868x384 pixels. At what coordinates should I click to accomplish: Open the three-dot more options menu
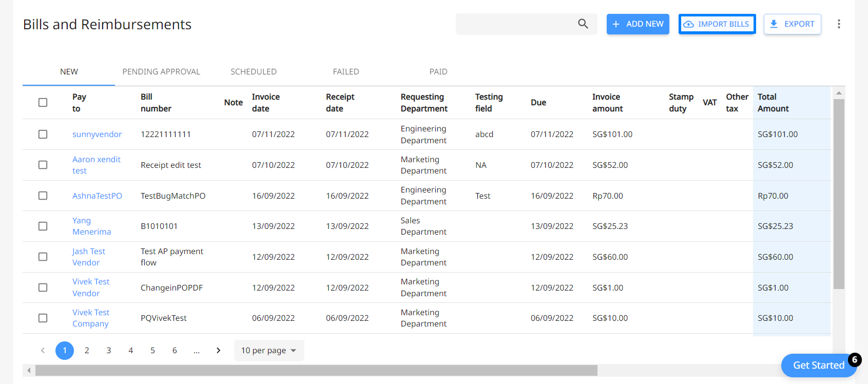pos(839,24)
